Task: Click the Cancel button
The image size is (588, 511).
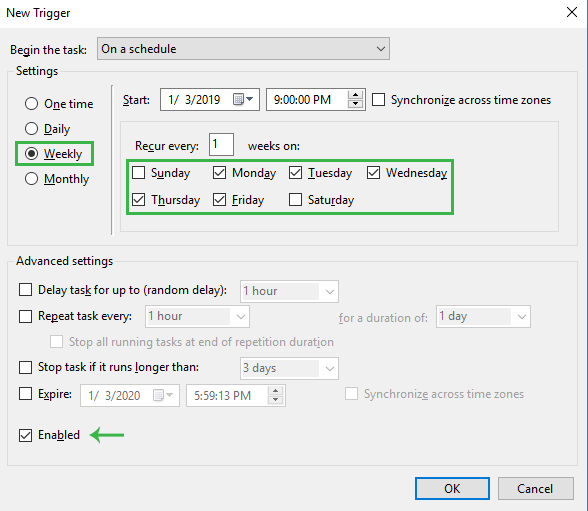Action: [536, 489]
